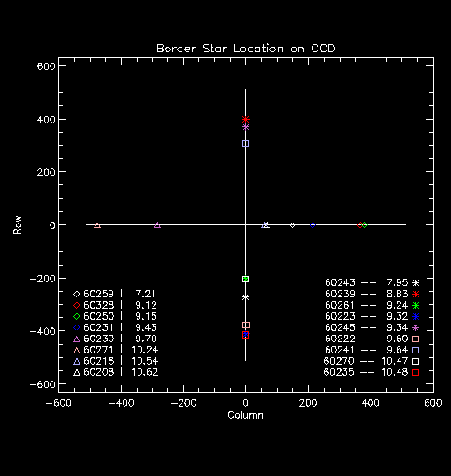This screenshot has height=476, width=451.
Task: Click the green asterisk legend symbol after 9.24
Action: point(415,305)
